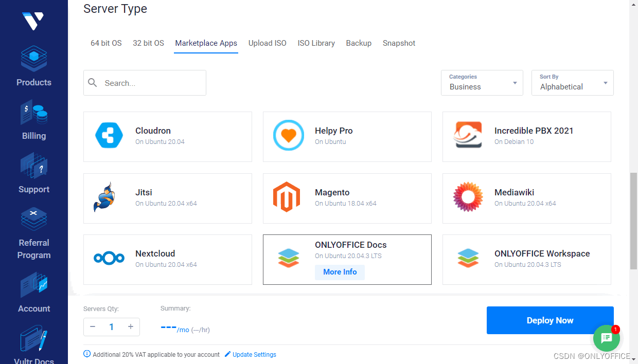Click the Nextcloud app logo

pyautogui.click(x=109, y=258)
